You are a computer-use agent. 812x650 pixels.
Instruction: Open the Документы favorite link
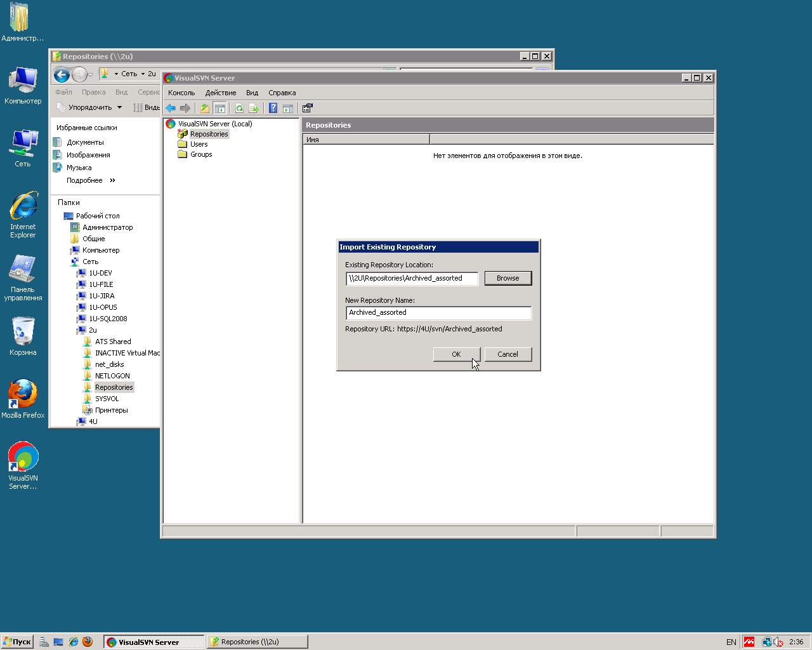(x=85, y=142)
